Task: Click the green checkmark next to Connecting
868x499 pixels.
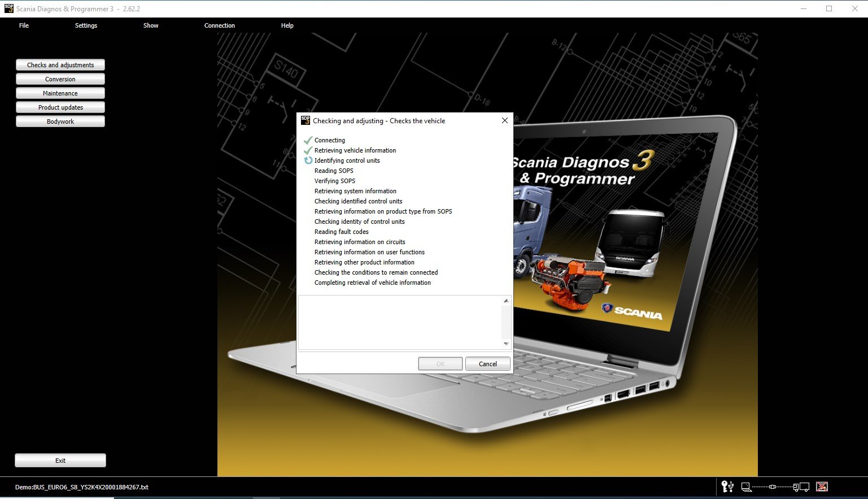Action: [x=308, y=140]
